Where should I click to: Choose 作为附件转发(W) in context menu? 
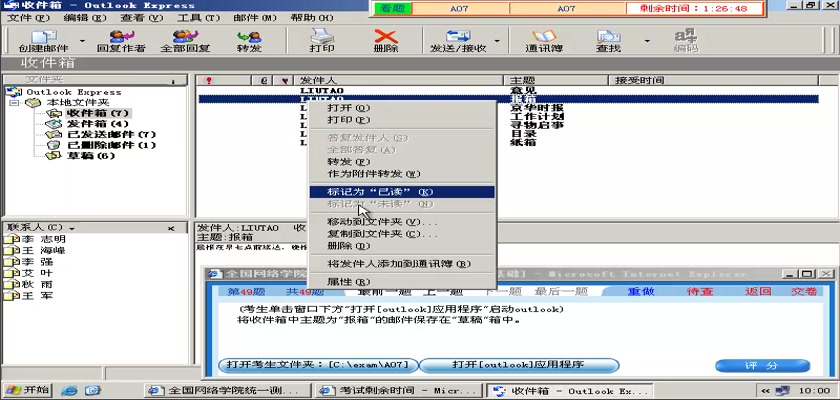tap(402, 173)
